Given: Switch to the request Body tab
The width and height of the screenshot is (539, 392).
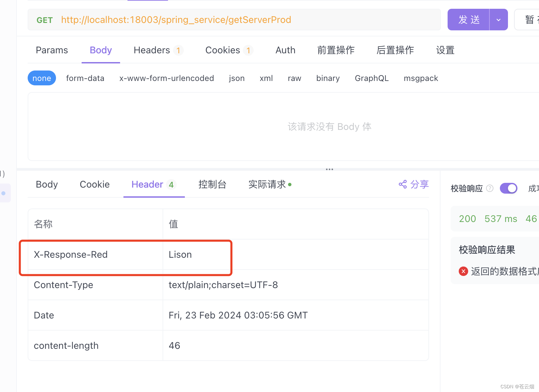Looking at the screenshot, I should 101,50.
